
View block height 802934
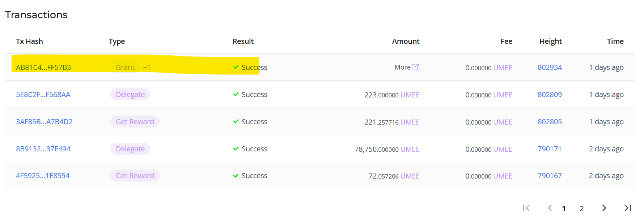[x=550, y=67]
